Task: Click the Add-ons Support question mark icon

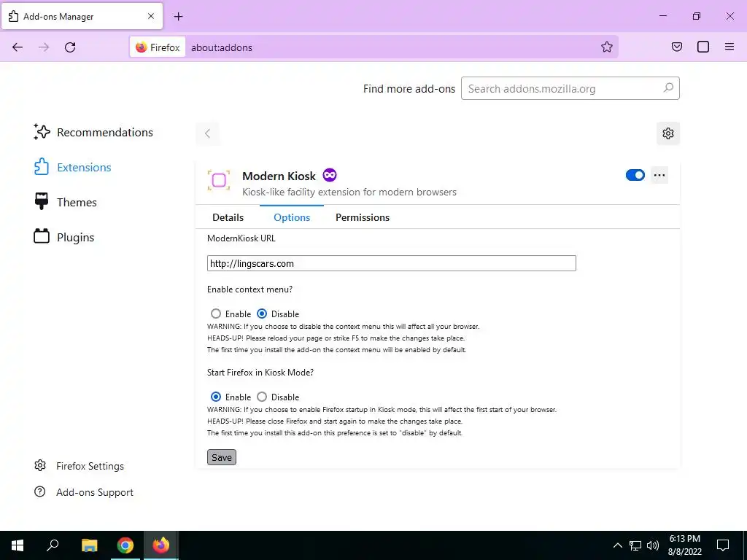Action: [40, 491]
